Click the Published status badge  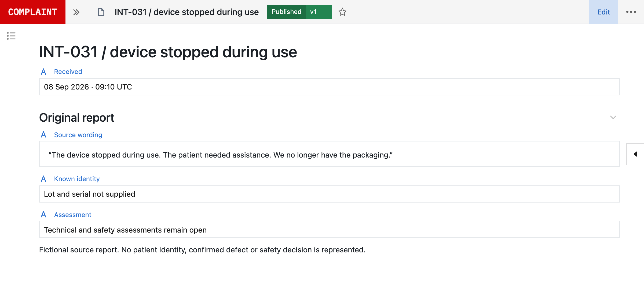(286, 12)
